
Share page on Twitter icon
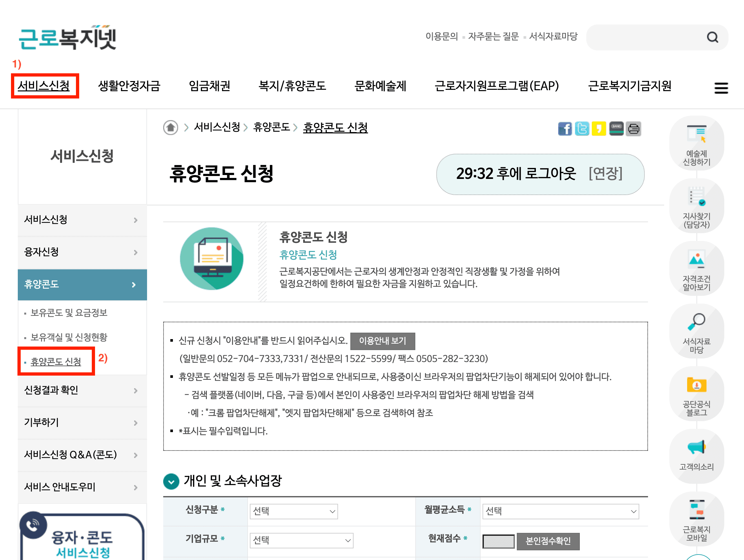click(582, 129)
